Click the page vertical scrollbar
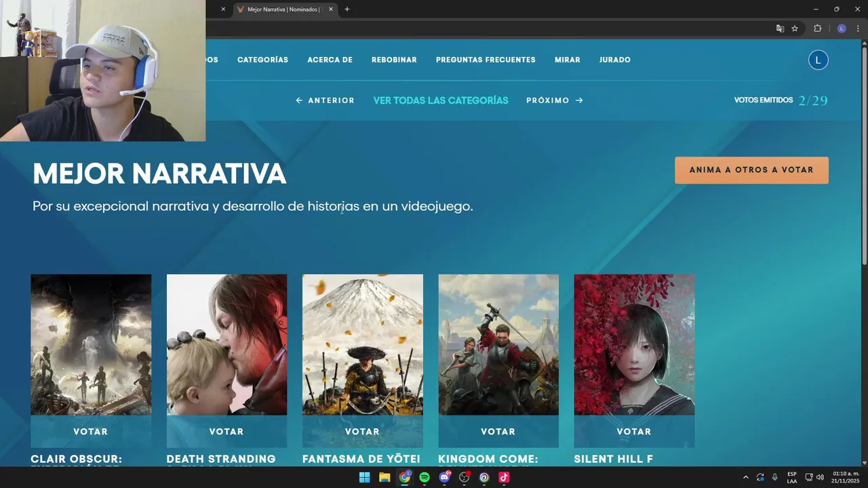The height and width of the screenshot is (488, 868). point(864,156)
